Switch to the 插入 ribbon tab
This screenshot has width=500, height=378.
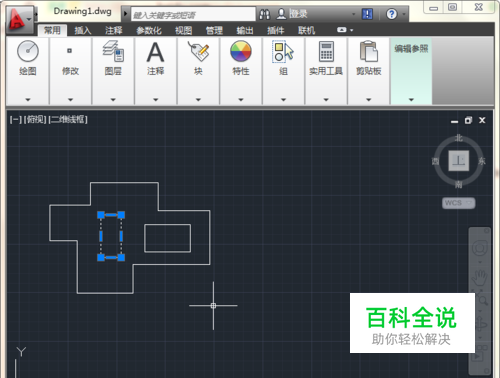point(83,31)
